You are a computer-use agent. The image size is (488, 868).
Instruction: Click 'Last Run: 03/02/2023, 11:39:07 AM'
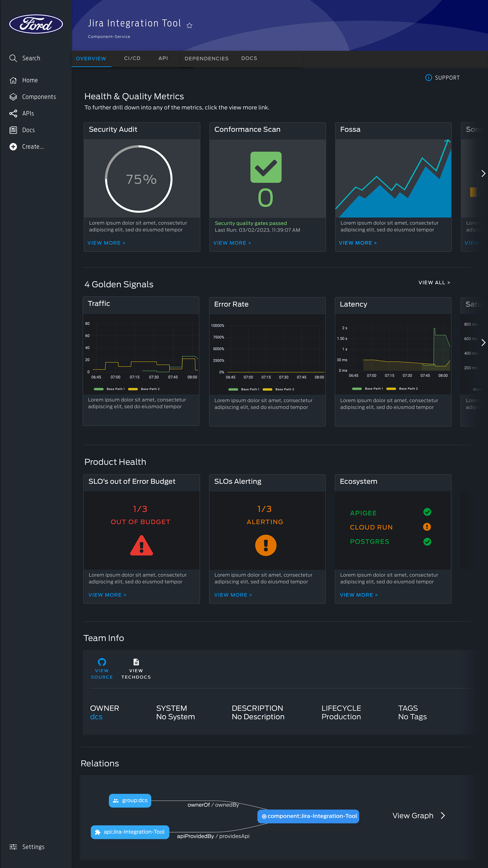[257, 230]
